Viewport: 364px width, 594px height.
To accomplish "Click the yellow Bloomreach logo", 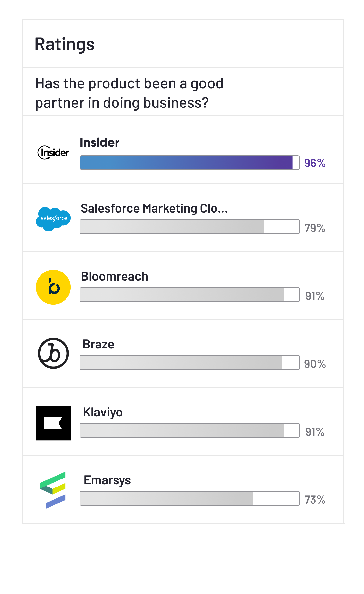I will [53, 287].
